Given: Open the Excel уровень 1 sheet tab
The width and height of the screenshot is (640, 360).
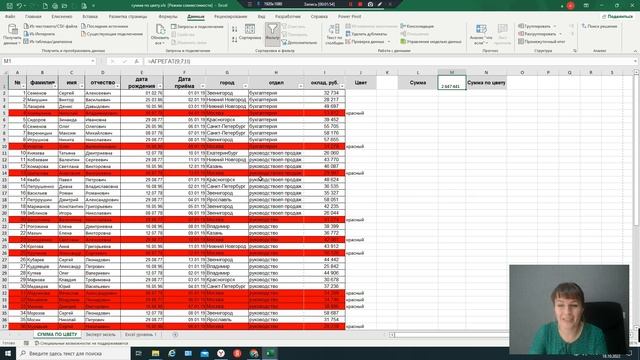Looking at the screenshot, I should click(x=141, y=335).
